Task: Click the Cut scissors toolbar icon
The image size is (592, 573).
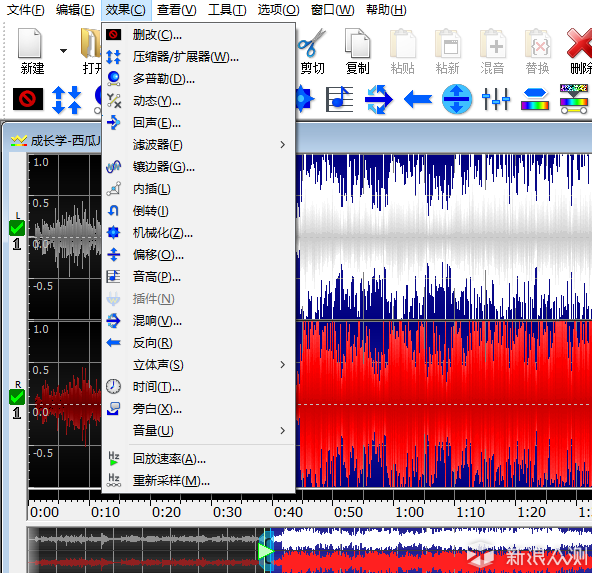Action: pyautogui.click(x=311, y=42)
